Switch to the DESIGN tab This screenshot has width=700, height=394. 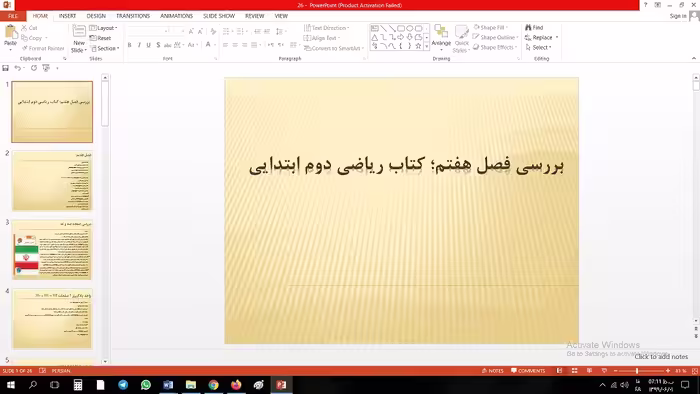96,16
